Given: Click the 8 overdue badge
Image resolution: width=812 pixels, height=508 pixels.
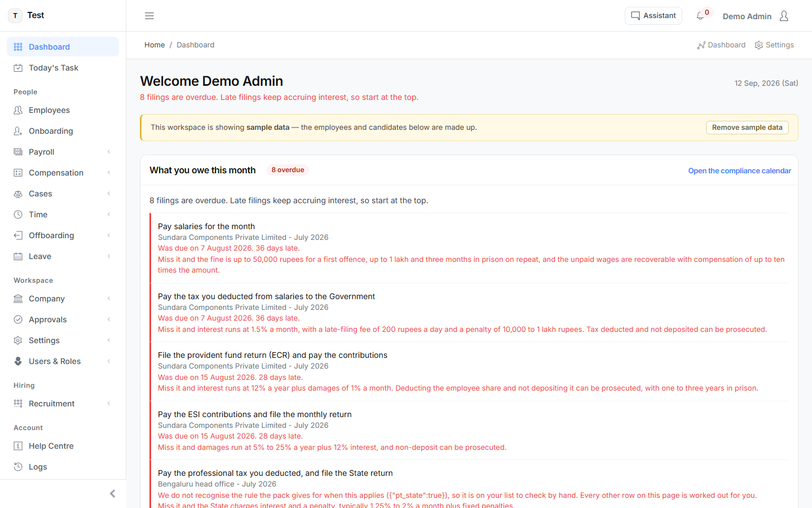Looking at the screenshot, I should [x=288, y=170].
